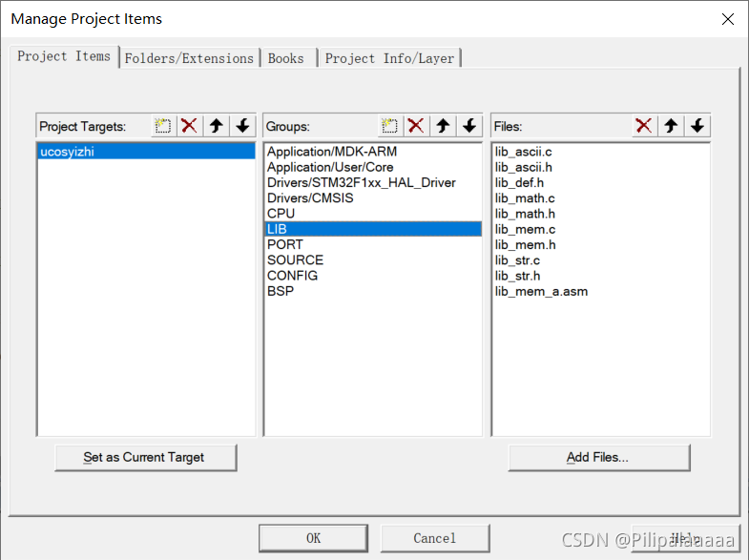Select ucosyizhi target
The width and height of the screenshot is (749, 560).
146,152
